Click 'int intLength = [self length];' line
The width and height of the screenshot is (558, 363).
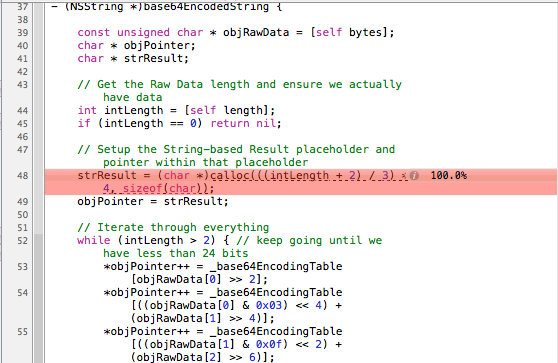coord(176,110)
